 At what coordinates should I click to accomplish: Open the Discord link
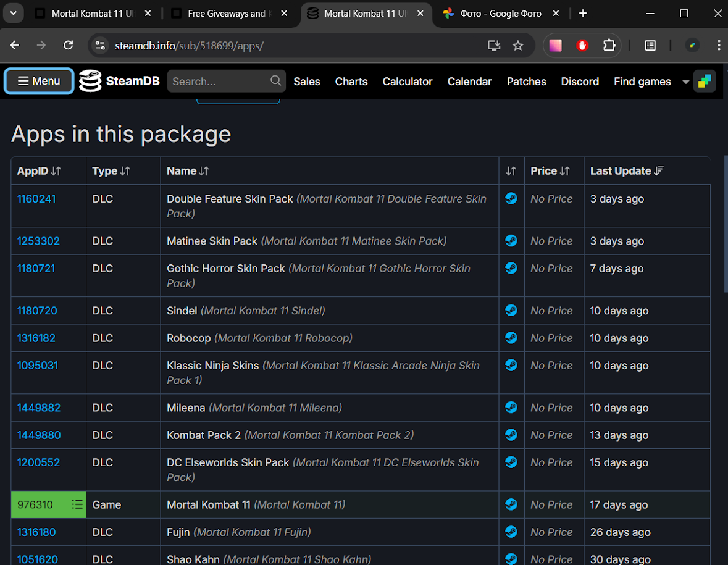pyautogui.click(x=580, y=82)
